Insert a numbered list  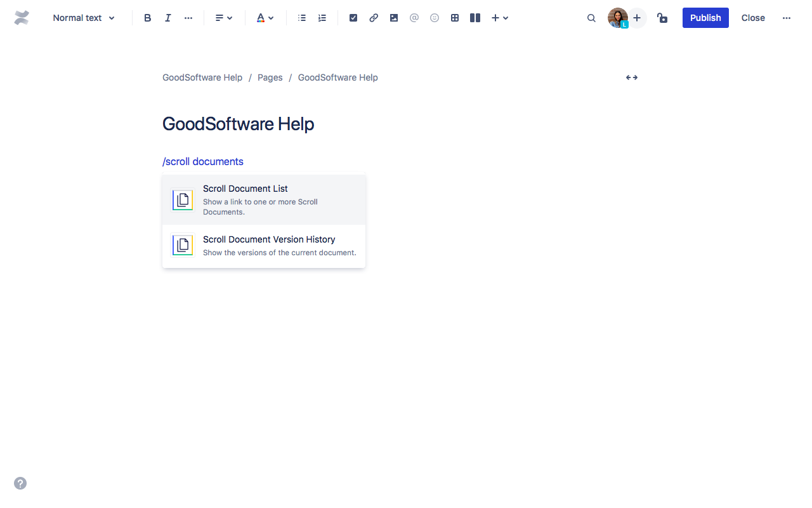[x=322, y=18]
